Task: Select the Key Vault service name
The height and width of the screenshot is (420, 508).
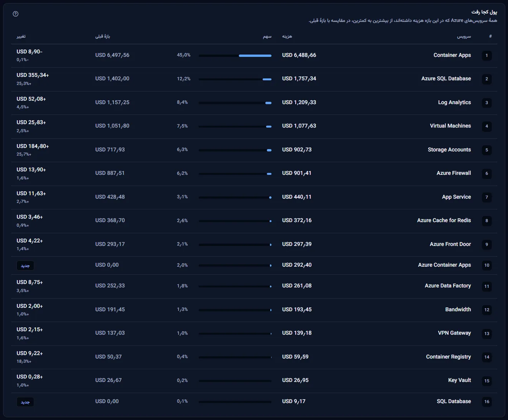Action: (459, 380)
